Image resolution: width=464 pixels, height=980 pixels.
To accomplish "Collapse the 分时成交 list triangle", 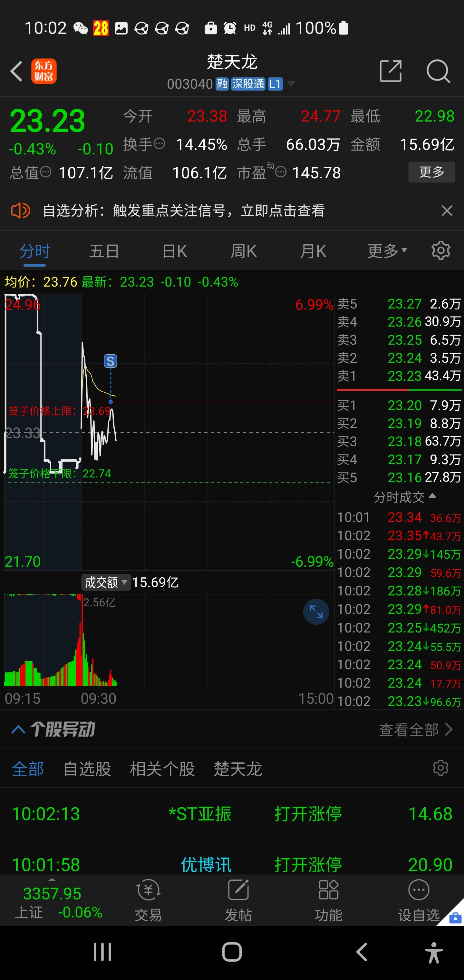I will tap(432, 496).
